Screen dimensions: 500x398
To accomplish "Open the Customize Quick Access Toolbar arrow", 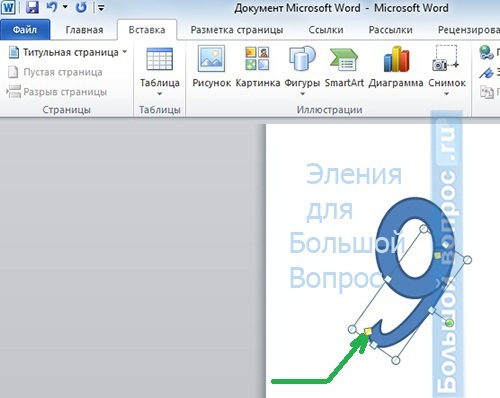I will click(x=101, y=7).
